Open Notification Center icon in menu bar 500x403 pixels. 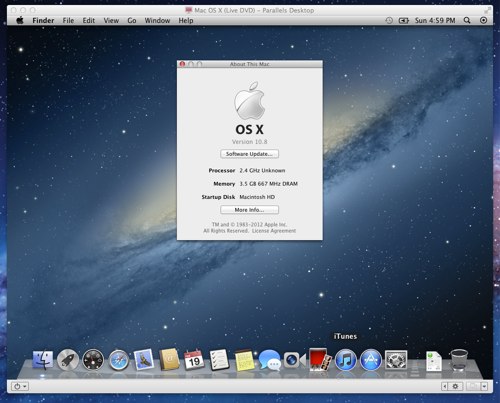point(483,21)
